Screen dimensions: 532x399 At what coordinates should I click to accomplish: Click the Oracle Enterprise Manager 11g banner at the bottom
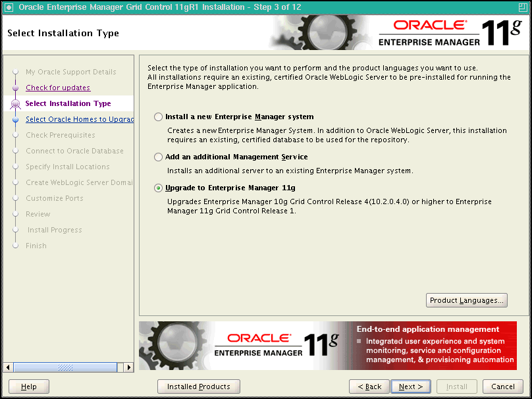pos(328,346)
